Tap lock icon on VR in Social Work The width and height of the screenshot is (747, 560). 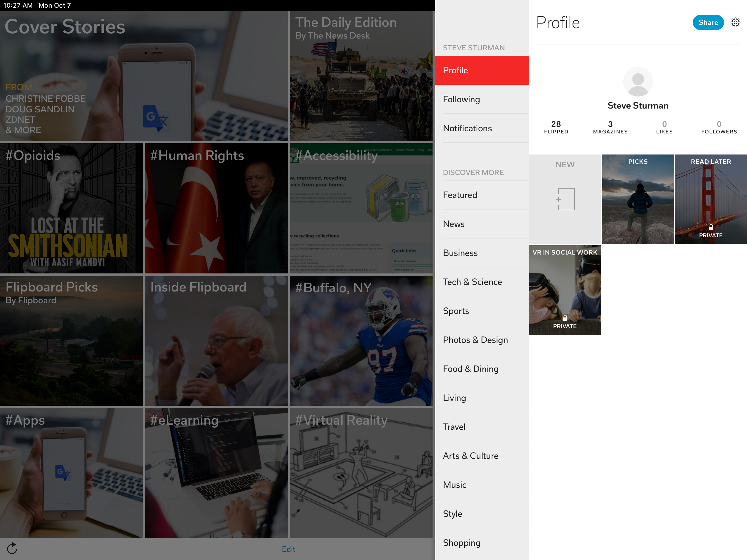tap(565, 318)
